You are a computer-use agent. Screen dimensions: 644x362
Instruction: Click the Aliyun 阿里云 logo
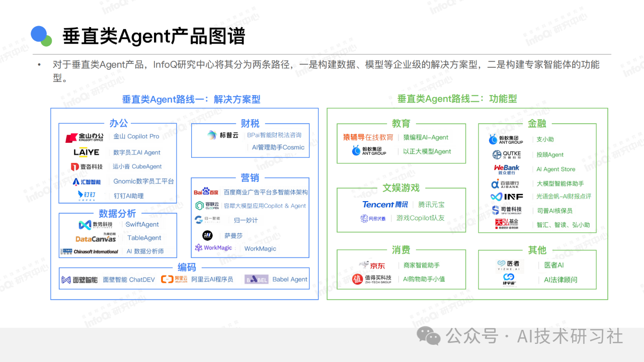[174, 280]
